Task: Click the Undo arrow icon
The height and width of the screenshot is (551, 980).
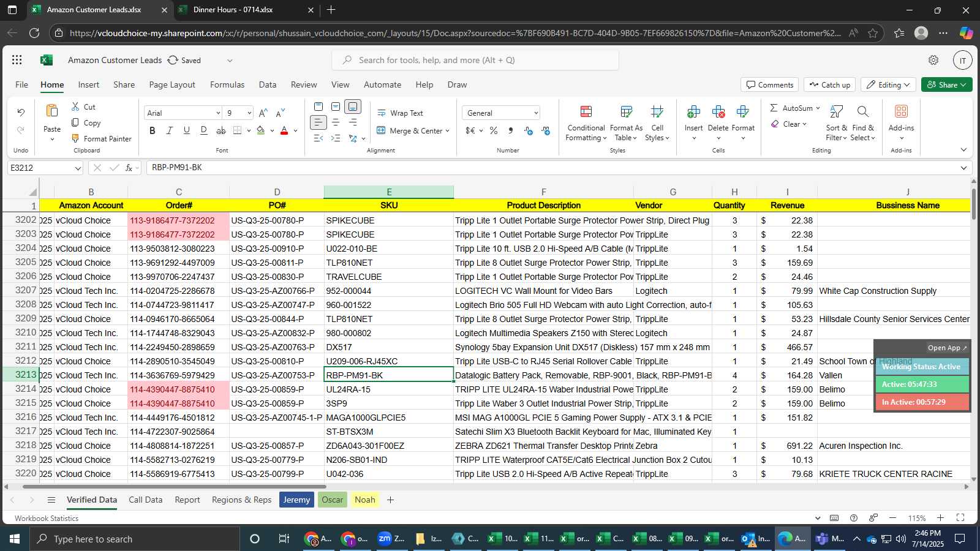Action: coord(21,112)
